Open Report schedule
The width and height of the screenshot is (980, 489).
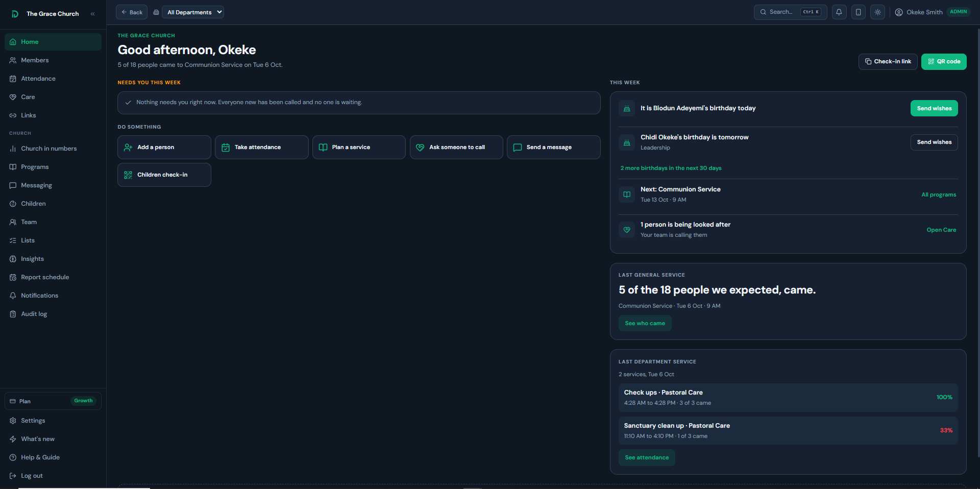tap(53, 277)
